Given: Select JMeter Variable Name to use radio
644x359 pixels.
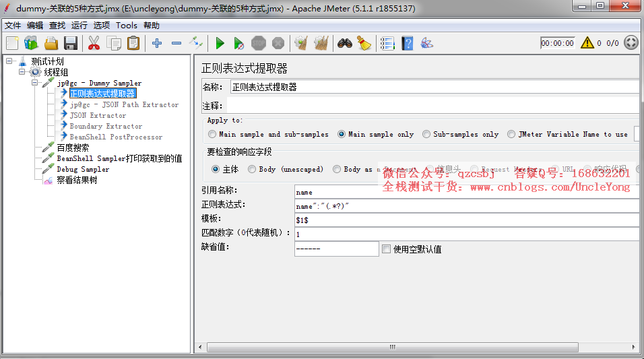Looking at the screenshot, I should (511, 134).
